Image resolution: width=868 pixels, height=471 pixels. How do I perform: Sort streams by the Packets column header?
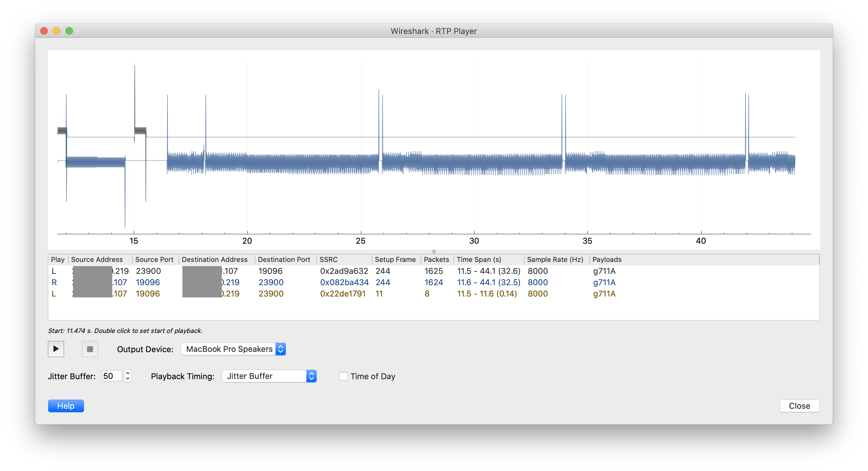(437, 259)
